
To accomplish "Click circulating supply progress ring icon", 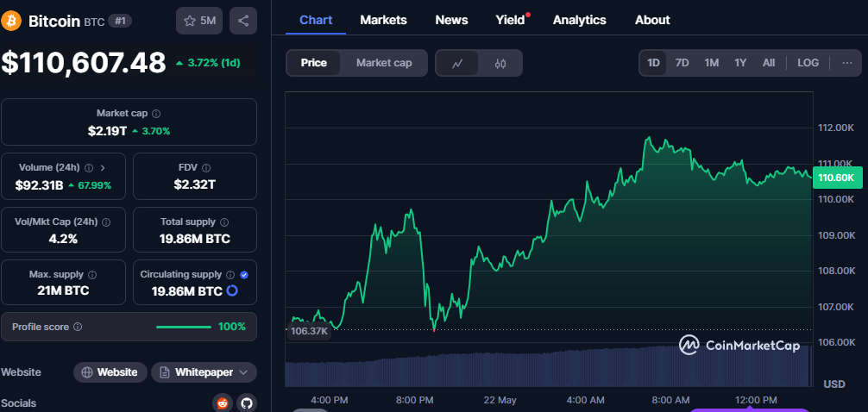I will 232,290.
